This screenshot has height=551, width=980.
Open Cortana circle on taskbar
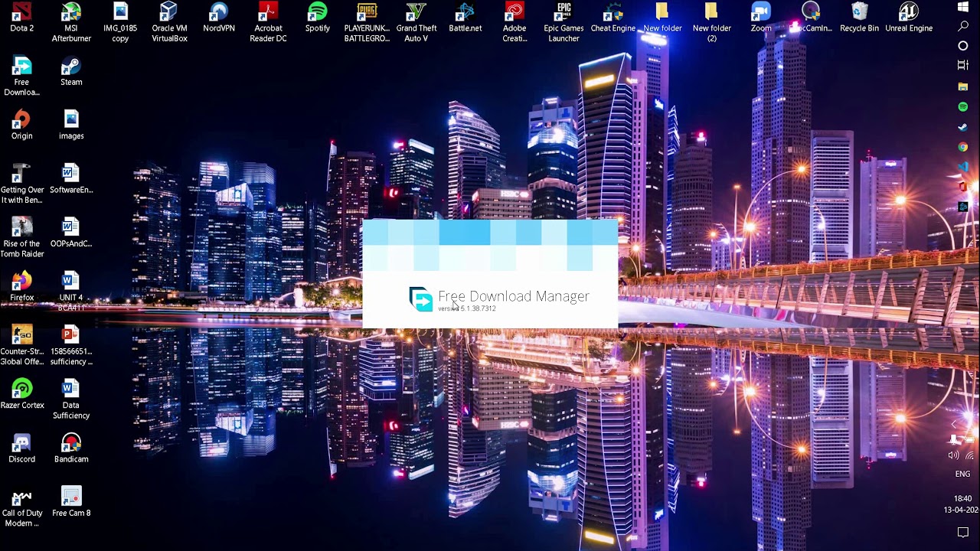[x=963, y=46]
